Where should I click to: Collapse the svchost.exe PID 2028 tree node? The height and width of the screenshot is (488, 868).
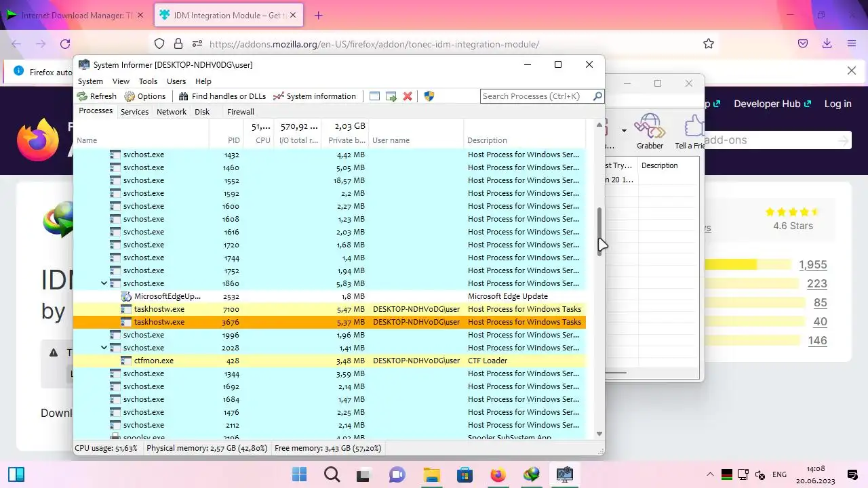point(104,348)
